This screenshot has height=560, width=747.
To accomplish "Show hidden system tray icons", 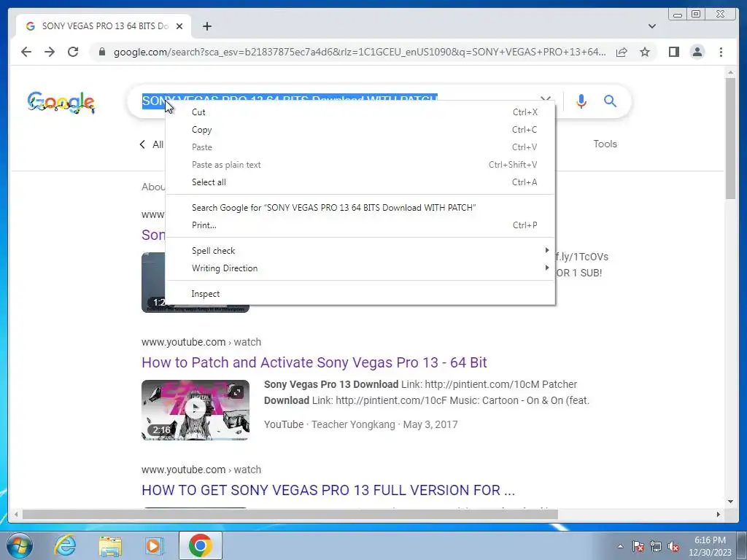I will [x=620, y=546].
